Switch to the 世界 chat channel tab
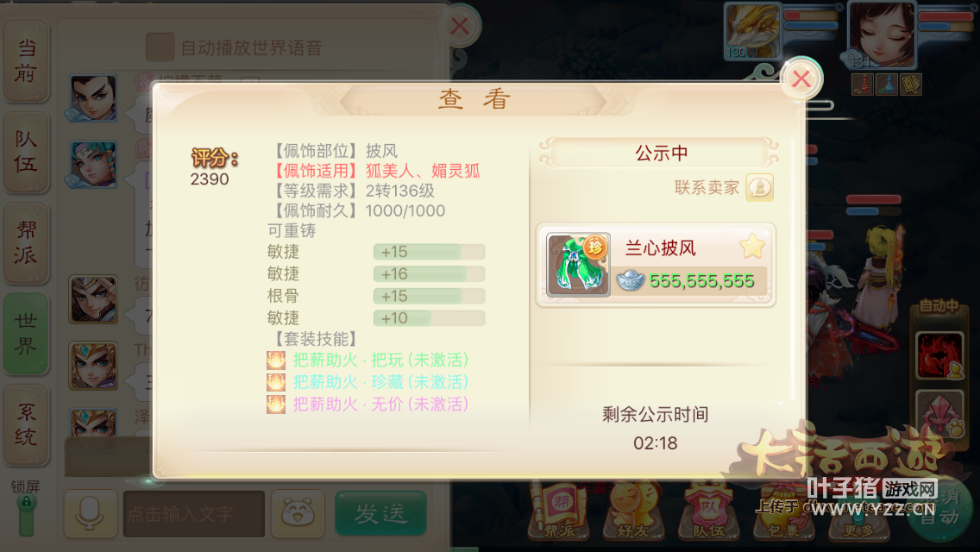Screen dimensions: 980x552 click(x=26, y=334)
